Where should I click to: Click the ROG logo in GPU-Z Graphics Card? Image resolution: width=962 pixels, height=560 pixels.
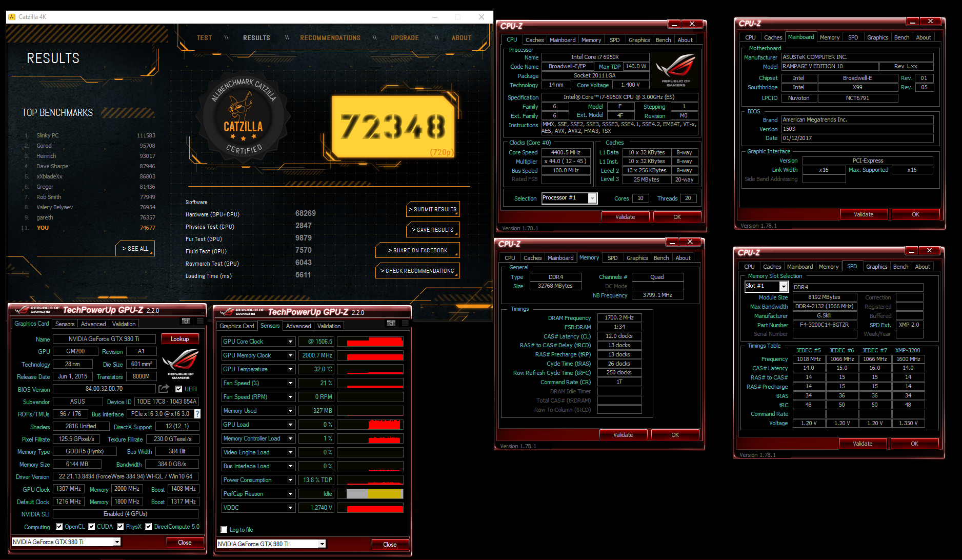coord(181,364)
